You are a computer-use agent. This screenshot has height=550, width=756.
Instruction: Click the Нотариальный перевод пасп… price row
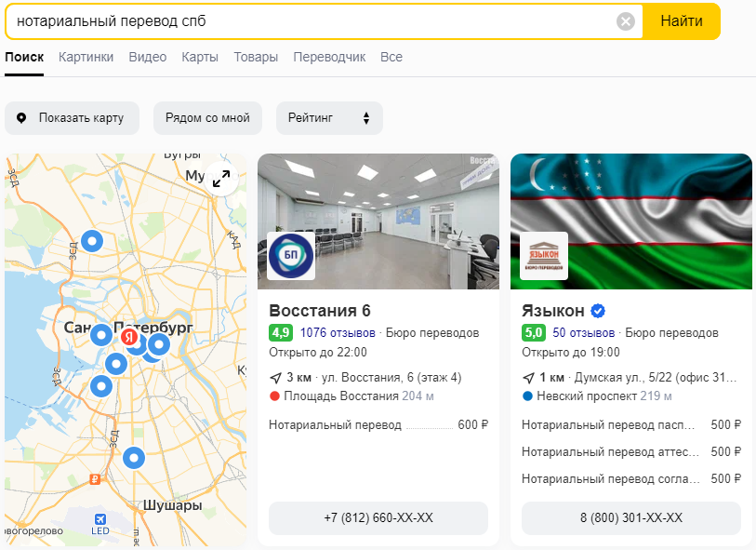click(x=631, y=424)
